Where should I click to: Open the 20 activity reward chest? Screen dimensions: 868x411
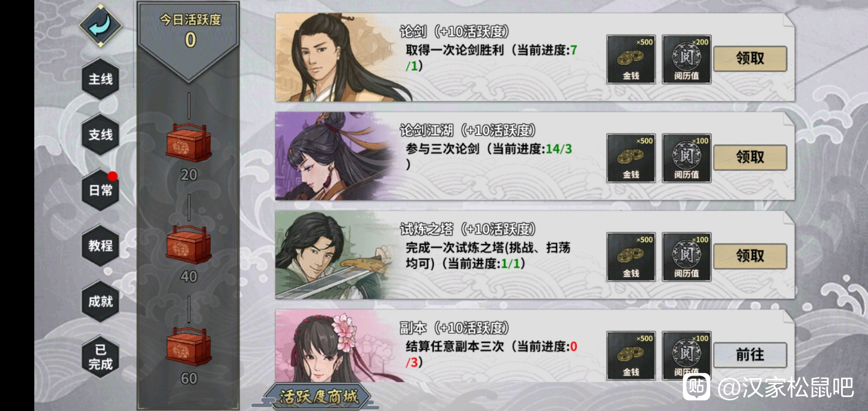(x=189, y=142)
